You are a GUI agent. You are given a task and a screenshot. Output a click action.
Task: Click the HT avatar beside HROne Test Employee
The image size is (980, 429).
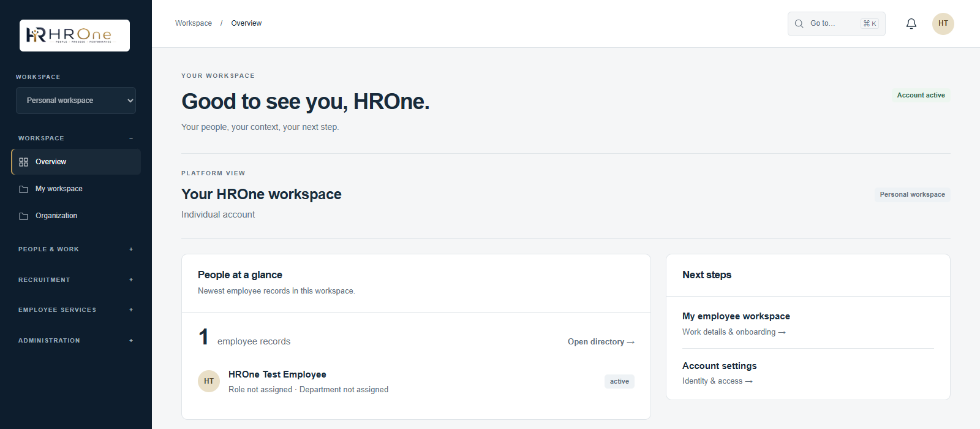coord(209,381)
